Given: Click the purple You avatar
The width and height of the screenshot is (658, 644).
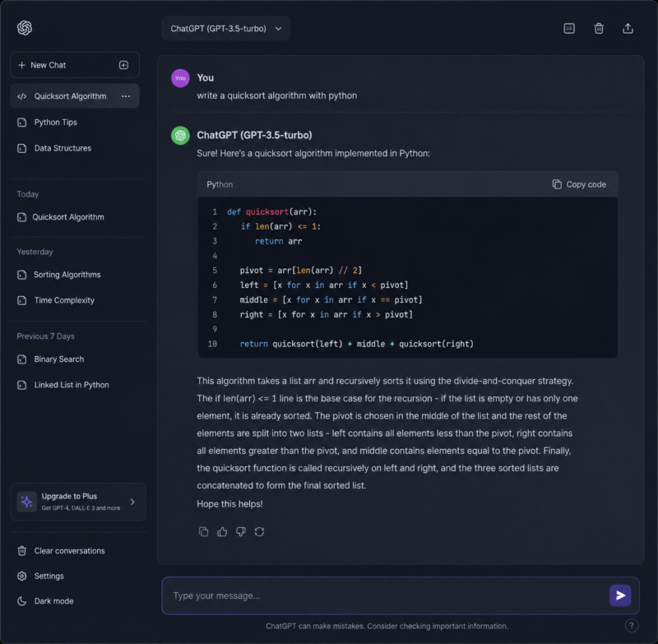Looking at the screenshot, I should (x=180, y=78).
